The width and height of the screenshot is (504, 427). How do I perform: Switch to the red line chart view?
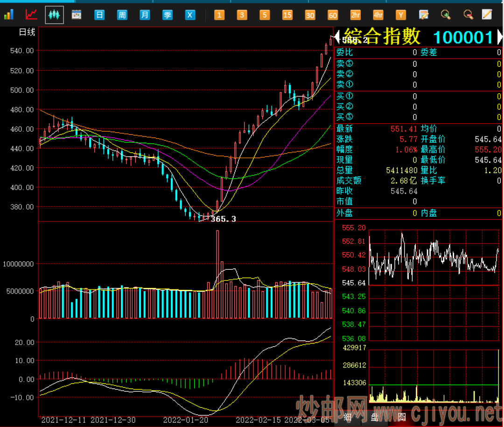(x=31, y=15)
